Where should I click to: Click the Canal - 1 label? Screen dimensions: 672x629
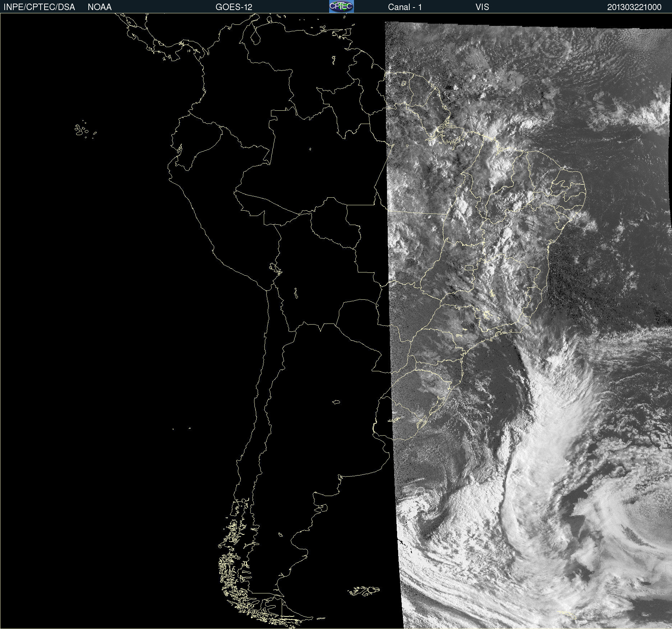pyautogui.click(x=405, y=7)
